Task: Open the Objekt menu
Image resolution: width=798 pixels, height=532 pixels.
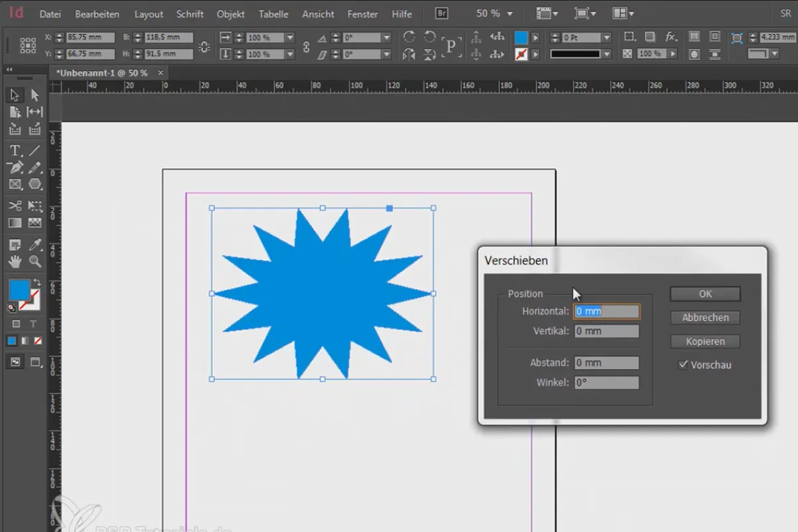Action: point(231,14)
